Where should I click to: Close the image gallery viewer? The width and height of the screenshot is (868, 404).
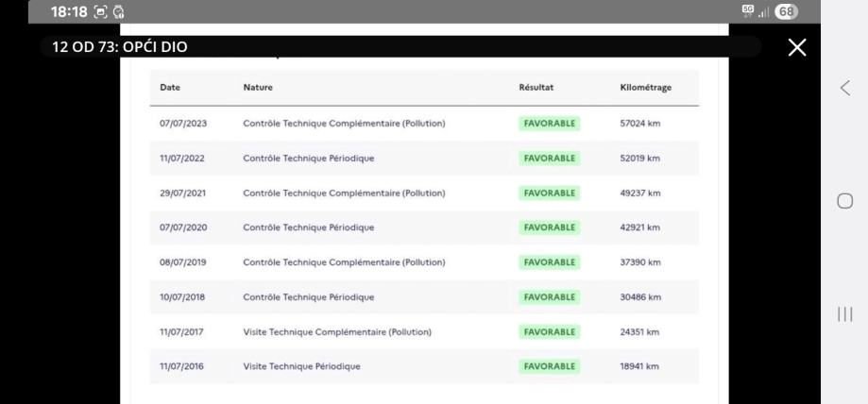(798, 47)
